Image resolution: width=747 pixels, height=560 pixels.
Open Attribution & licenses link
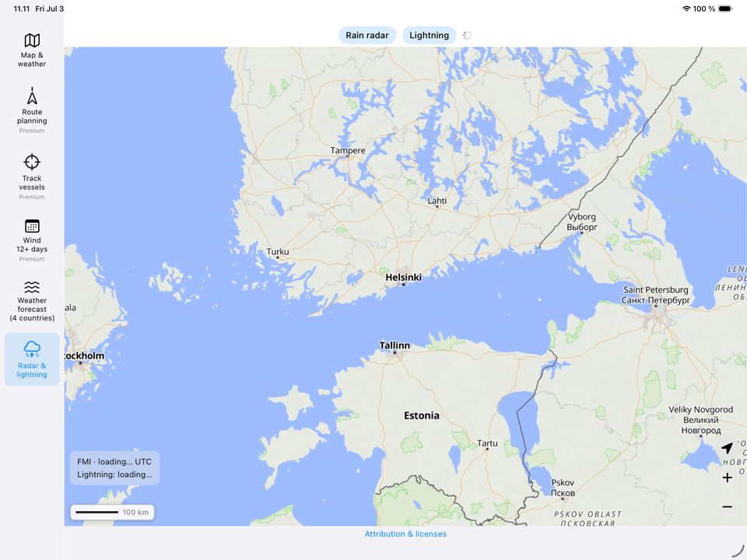pos(405,534)
